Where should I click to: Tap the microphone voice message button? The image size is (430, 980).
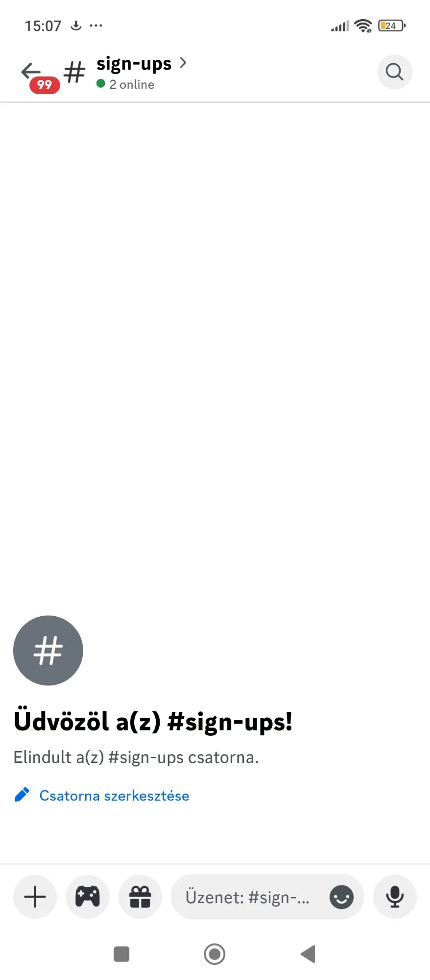pos(395,897)
